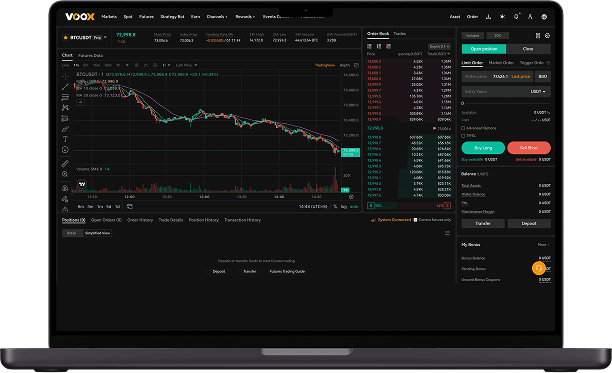Open the USDT unit dropdown in quantity field
Screen dimensions: 612x373
[538, 92]
